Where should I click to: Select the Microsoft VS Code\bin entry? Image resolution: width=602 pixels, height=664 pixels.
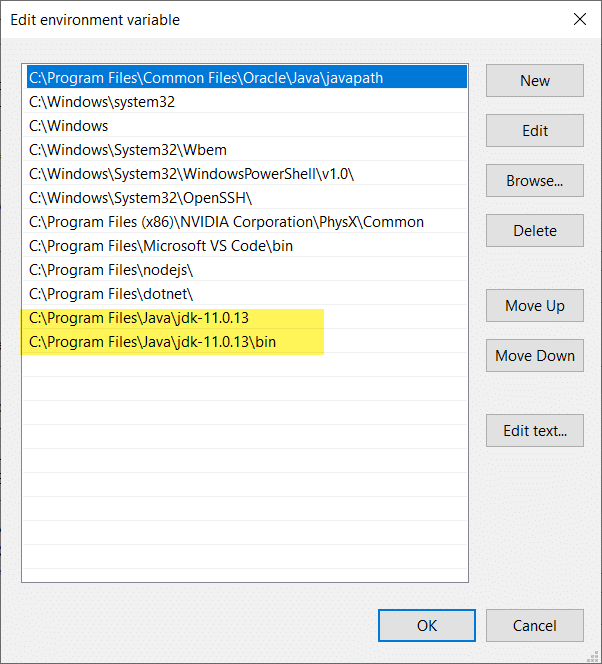247,246
